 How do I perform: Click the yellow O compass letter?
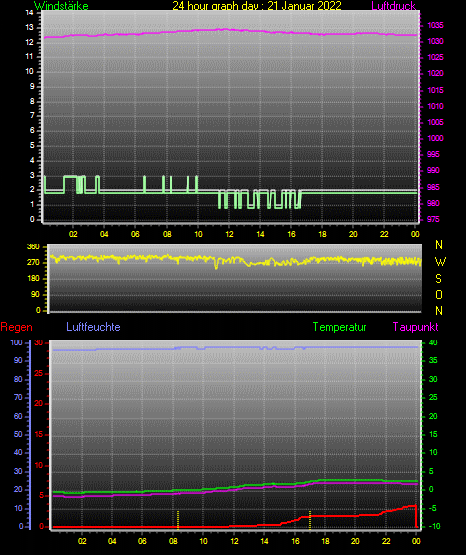tap(439, 294)
